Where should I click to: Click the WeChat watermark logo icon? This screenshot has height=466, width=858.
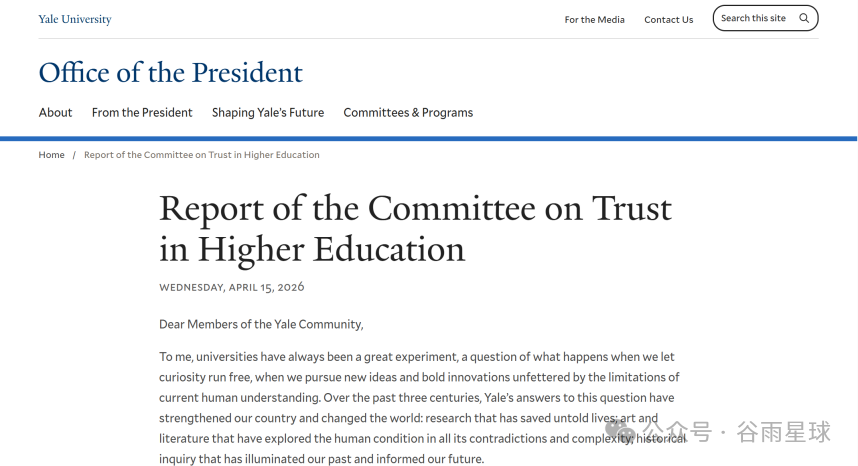coord(620,432)
